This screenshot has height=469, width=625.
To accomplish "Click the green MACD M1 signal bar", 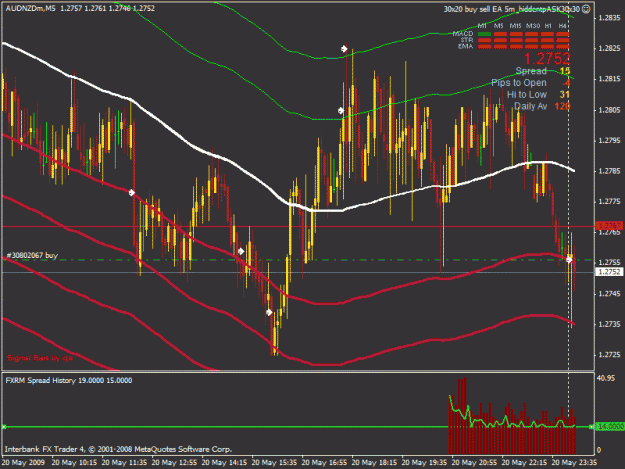I will pyautogui.click(x=484, y=34).
